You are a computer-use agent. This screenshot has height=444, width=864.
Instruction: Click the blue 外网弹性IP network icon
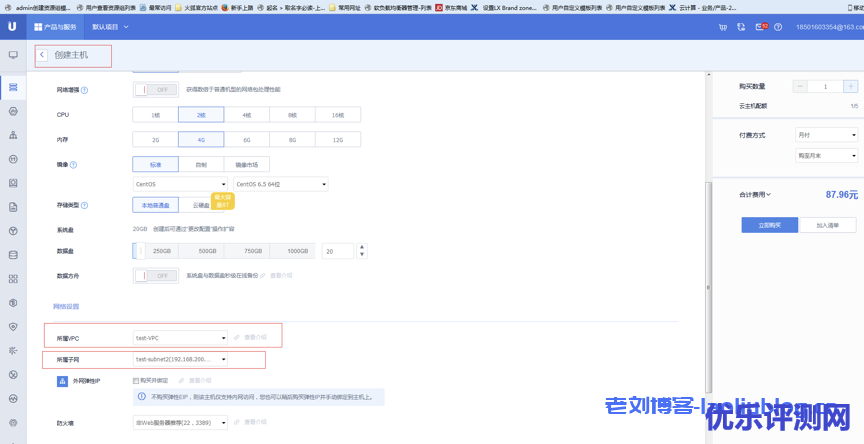click(62, 381)
